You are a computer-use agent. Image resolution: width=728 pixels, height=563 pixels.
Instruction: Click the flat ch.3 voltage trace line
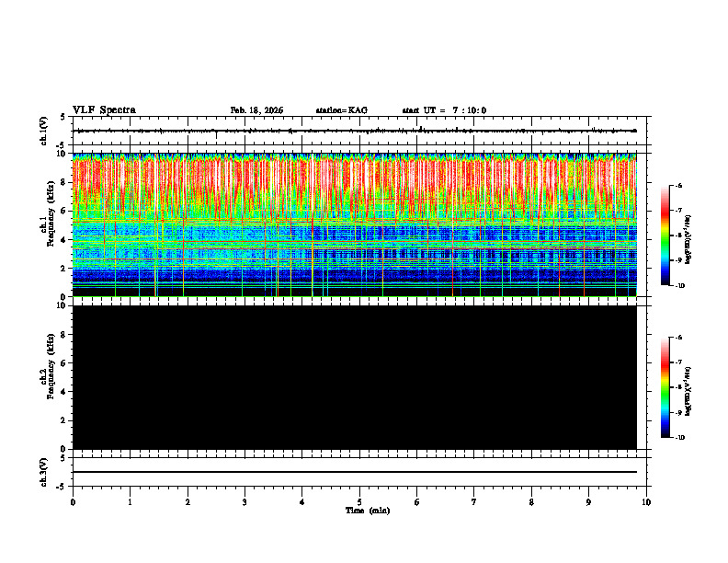[x=355, y=472]
